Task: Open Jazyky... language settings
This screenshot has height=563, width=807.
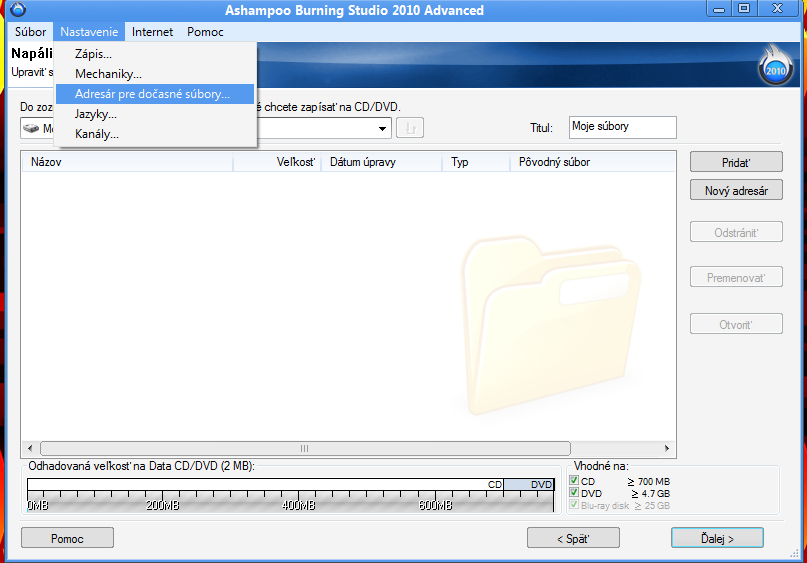Action: (x=154, y=114)
